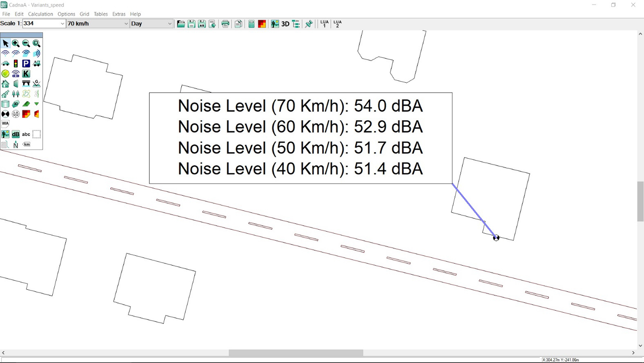Expand the Scale dropdown arrow

click(62, 24)
